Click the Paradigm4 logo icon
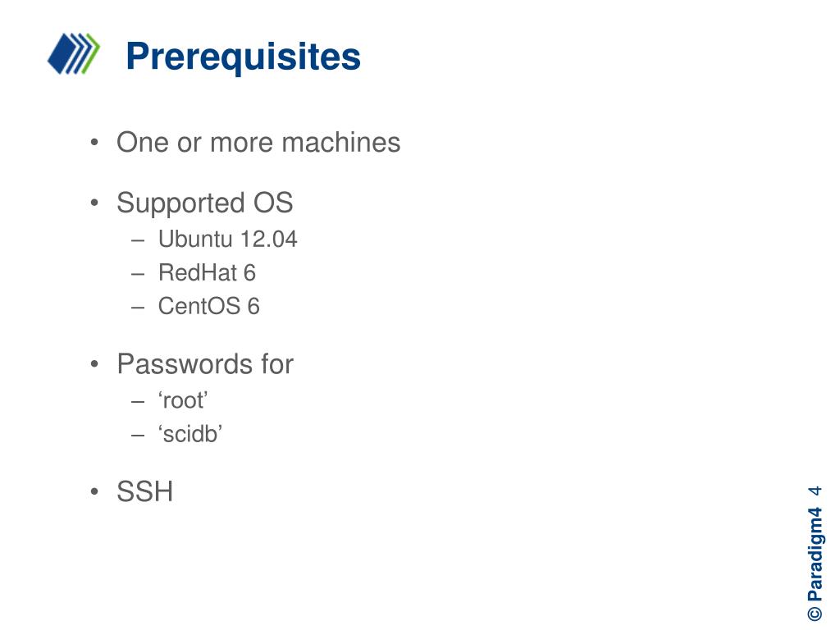 click(74, 53)
